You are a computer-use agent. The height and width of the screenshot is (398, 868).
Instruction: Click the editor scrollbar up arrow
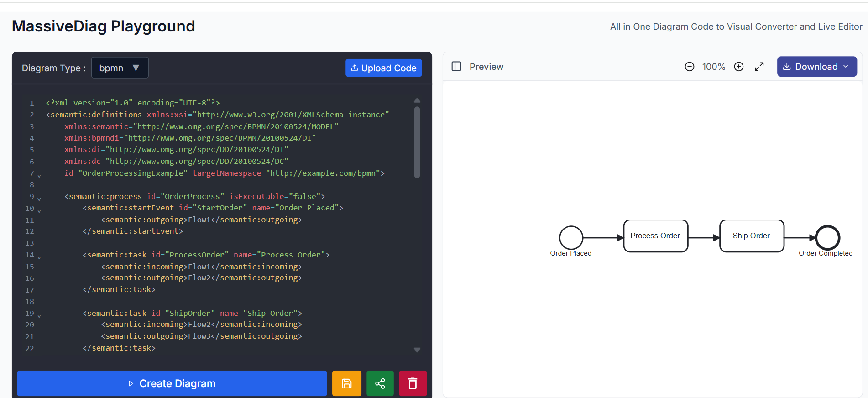click(x=417, y=100)
